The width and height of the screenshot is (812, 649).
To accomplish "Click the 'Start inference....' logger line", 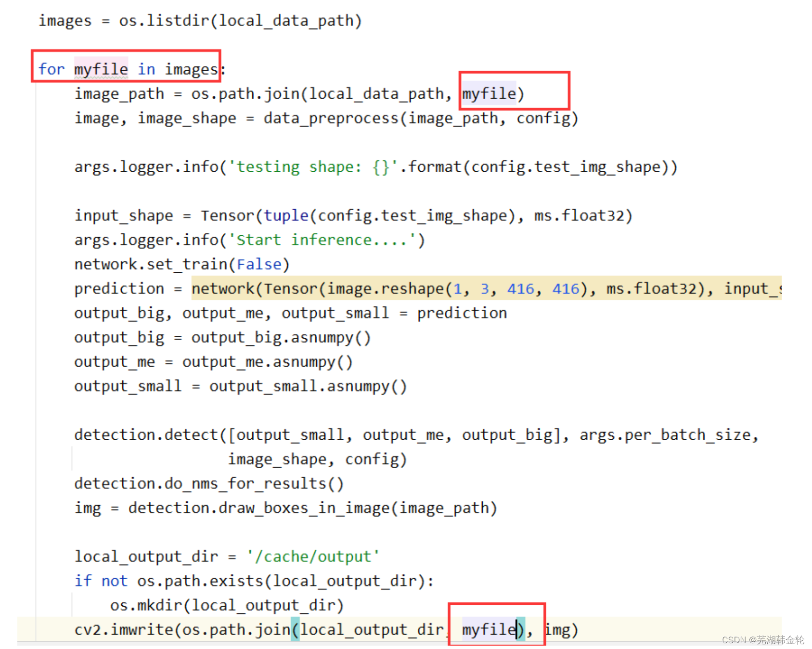I will click(249, 240).
